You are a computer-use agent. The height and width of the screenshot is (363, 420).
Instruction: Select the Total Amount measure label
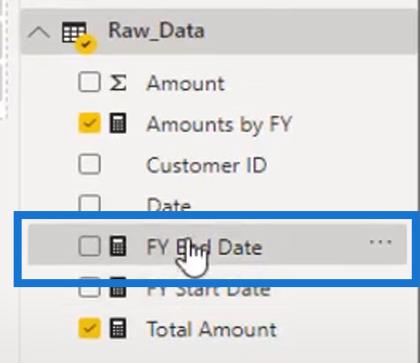pos(212,329)
